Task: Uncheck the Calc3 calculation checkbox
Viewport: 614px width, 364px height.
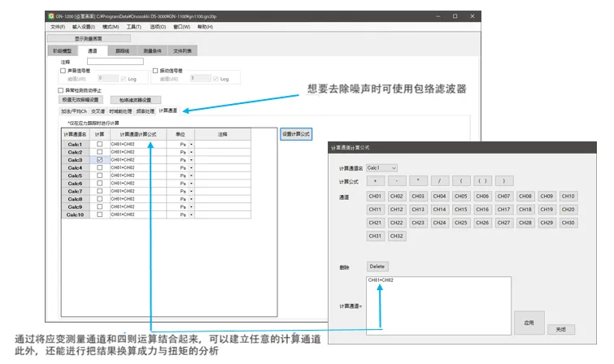Action: point(99,160)
